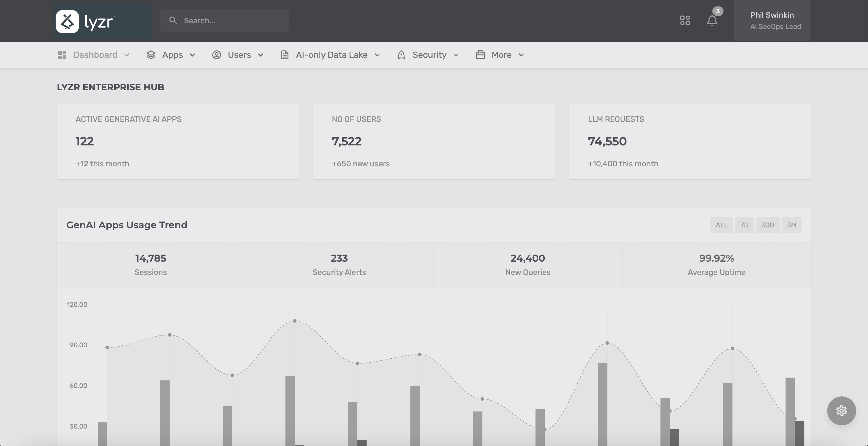Click the Phil Swinkin profile area

(x=775, y=21)
